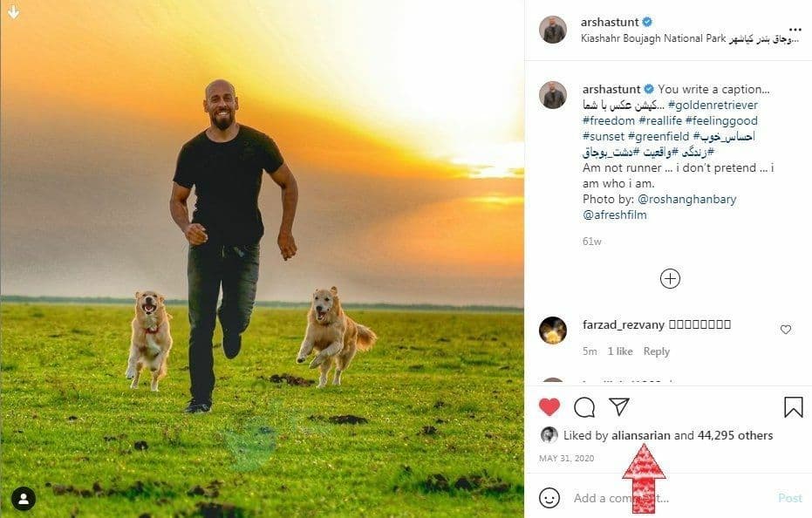
Task: View the tagged people icon on photo
Action: coord(24,499)
